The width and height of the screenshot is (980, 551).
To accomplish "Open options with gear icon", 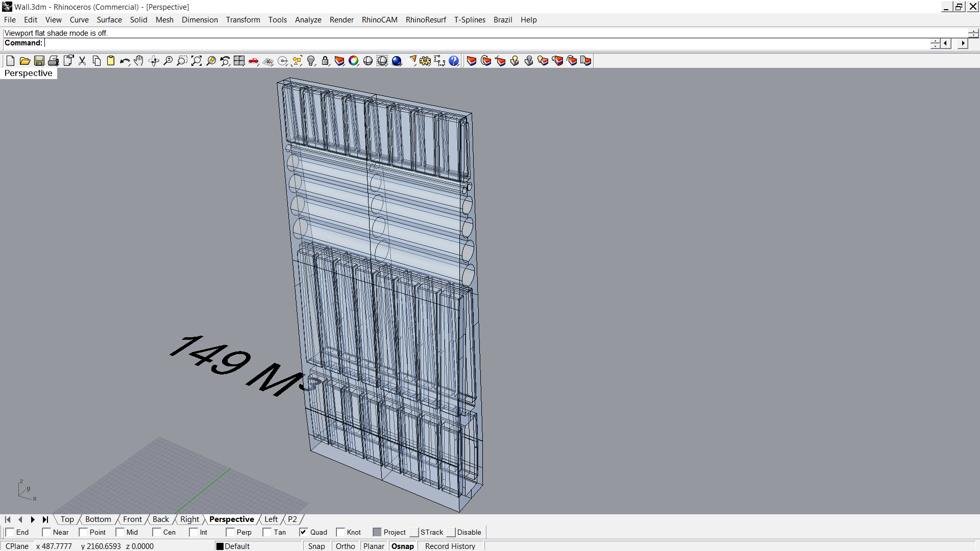I will [425, 61].
